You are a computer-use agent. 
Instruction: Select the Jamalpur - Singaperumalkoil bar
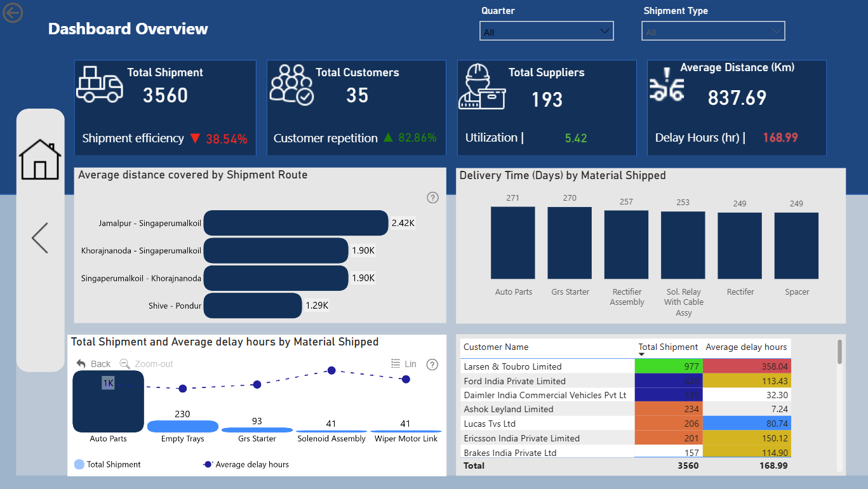(x=296, y=223)
